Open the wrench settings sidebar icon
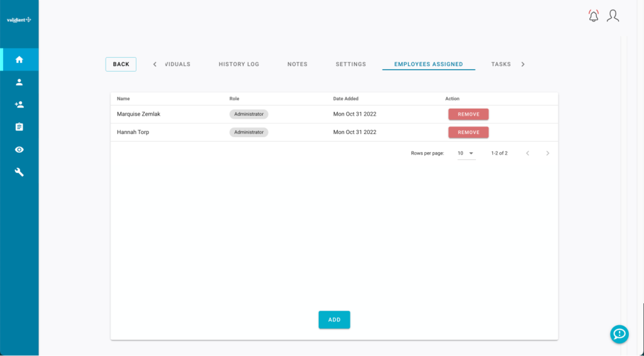The height and width of the screenshot is (356, 644). (x=19, y=172)
